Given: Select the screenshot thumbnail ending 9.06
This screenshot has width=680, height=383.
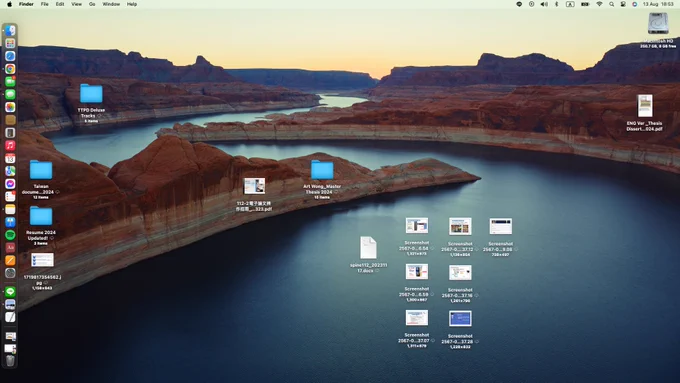Looking at the screenshot, I should (501, 226).
